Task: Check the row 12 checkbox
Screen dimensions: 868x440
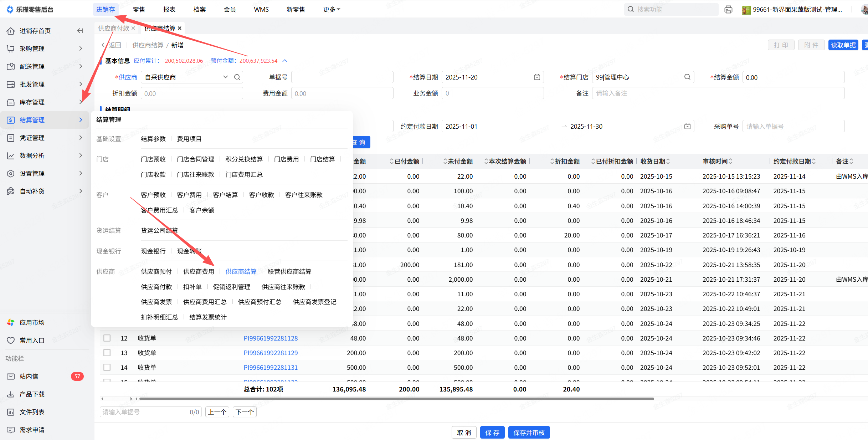Action: [107, 338]
